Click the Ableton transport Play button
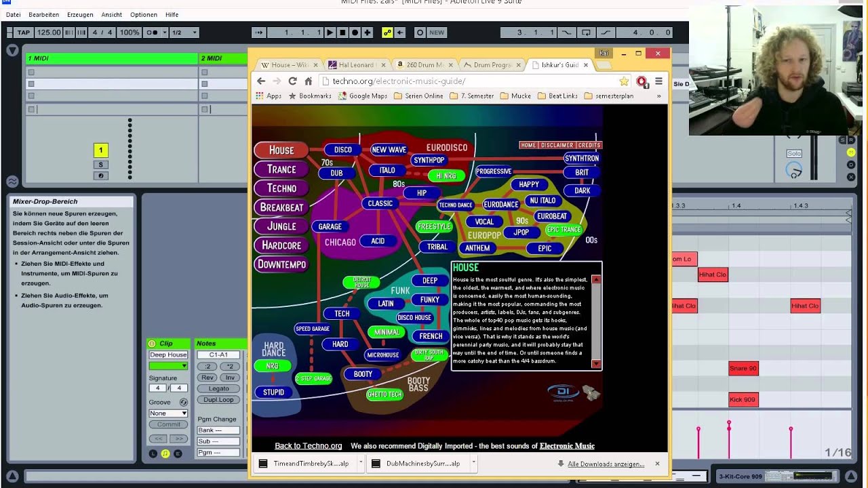This screenshot has height=488, width=868. coord(330,33)
